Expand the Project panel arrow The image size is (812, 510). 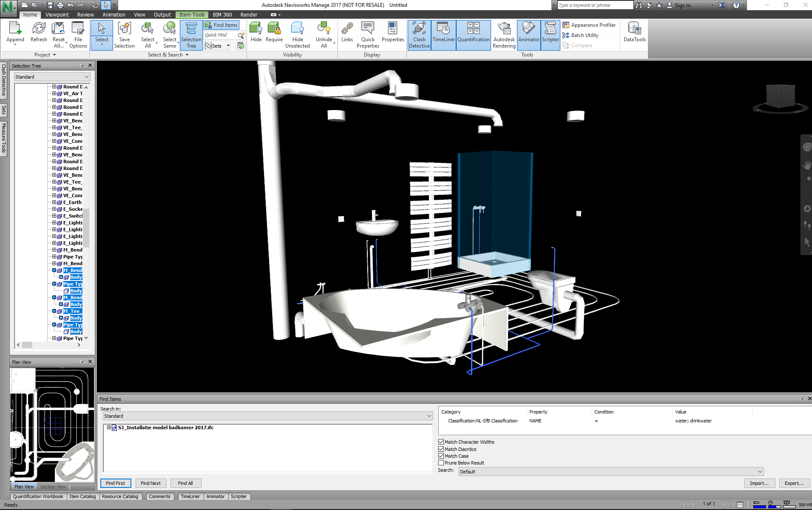click(54, 55)
